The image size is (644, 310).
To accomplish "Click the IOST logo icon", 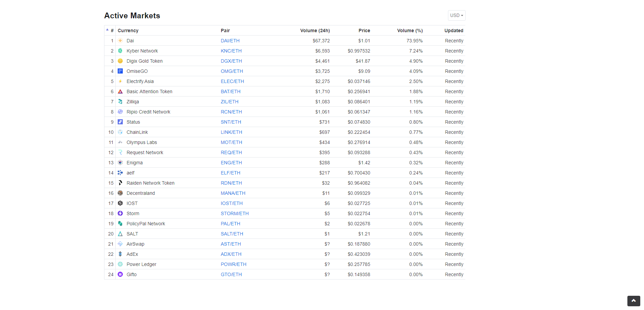I will pos(120,203).
